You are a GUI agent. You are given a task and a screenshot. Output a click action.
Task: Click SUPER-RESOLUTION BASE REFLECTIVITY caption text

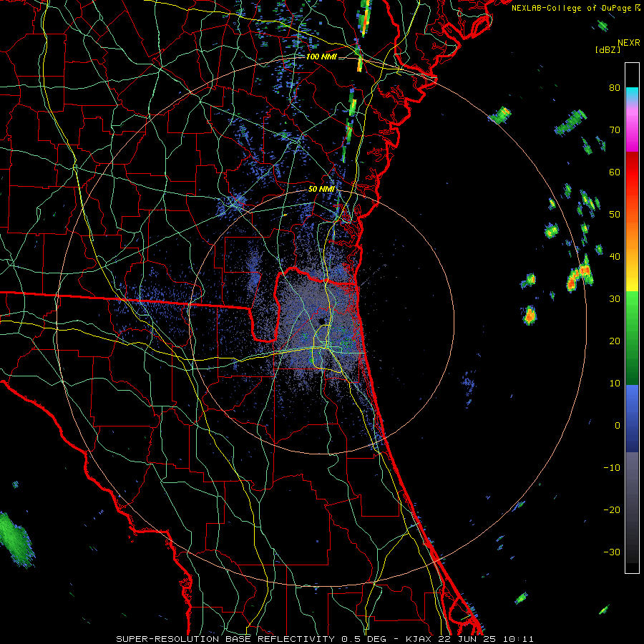(225, 639)
